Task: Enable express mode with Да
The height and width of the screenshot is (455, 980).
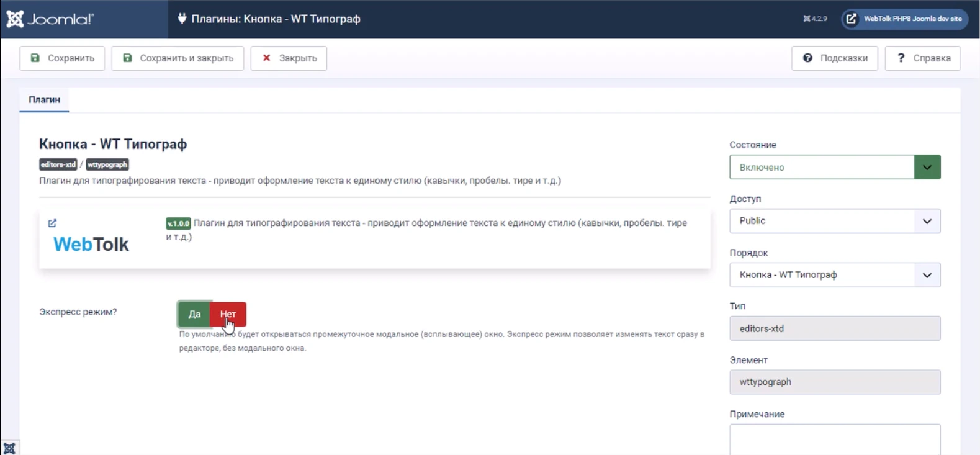Action: pos(194,314)
